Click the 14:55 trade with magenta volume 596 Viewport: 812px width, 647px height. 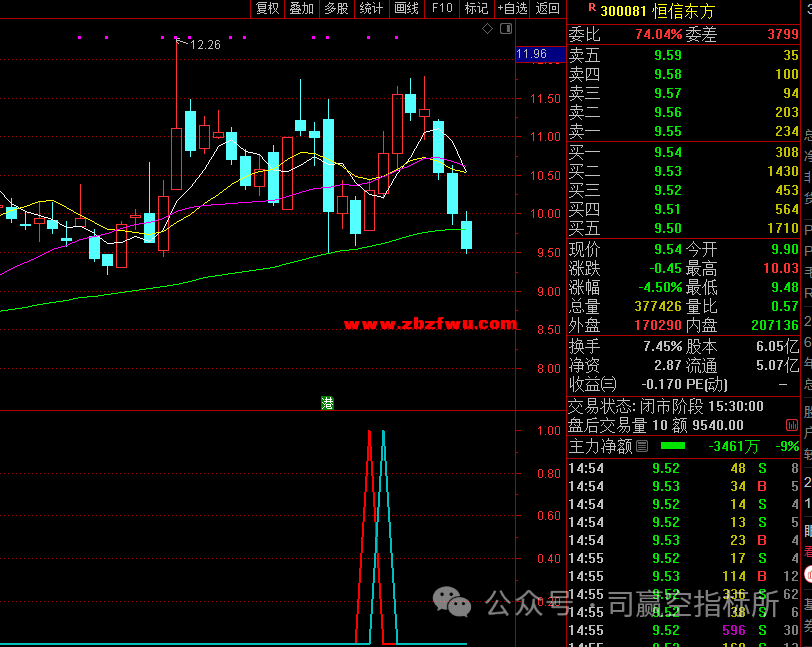684,630
